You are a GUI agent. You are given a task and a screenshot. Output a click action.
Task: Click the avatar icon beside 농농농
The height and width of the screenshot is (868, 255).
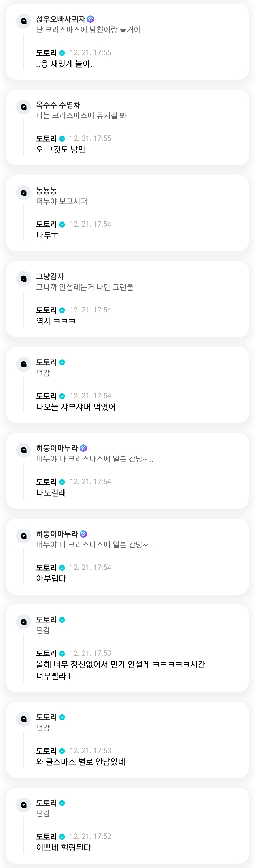click(x=24, y=193)
